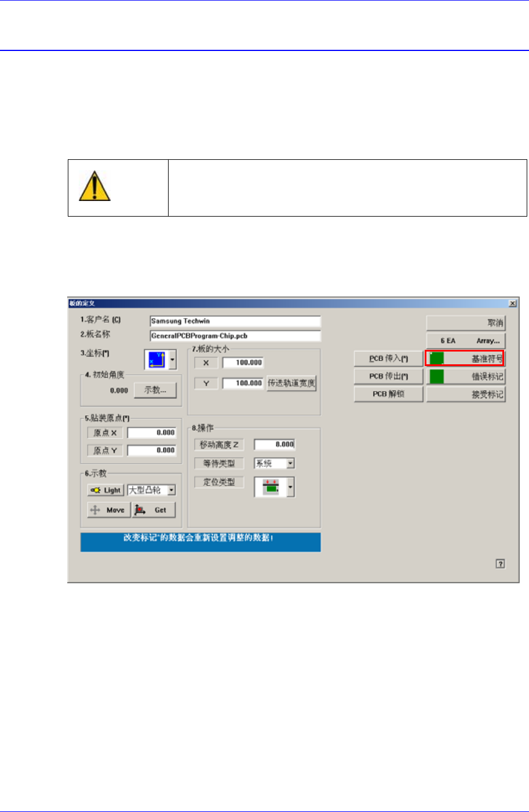529x812 pixels.
Task: Click the 原点 X label button
Action: point(105,433)
